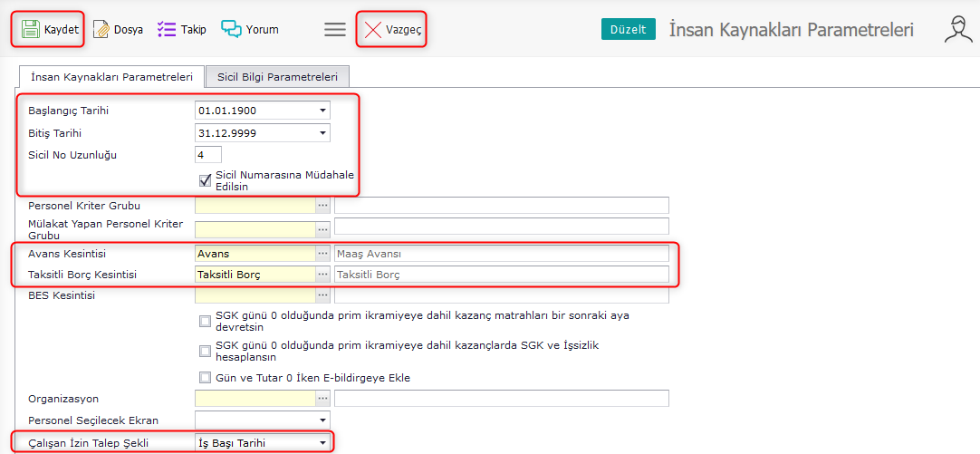Open Çalışan İzin Talep Şekli dropdown

click(x=322, y=443)
